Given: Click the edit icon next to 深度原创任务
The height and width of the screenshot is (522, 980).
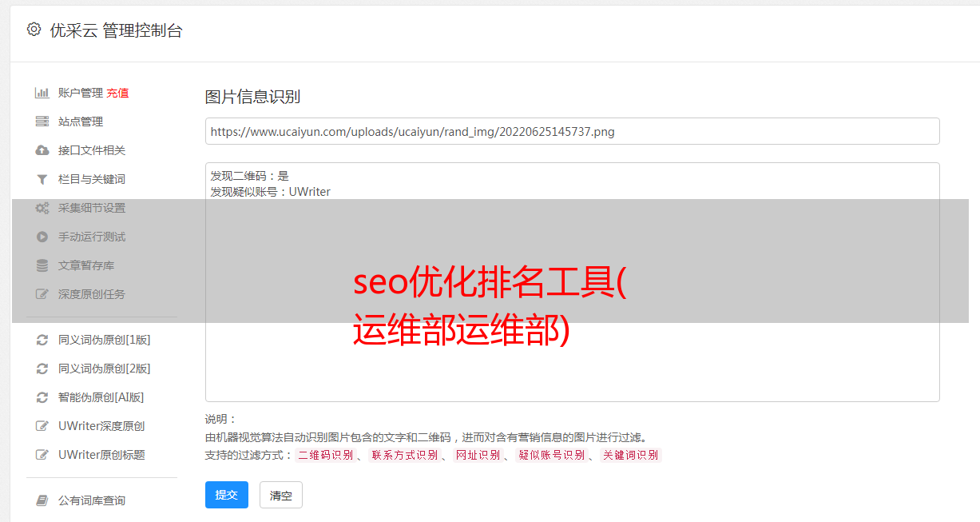Looking at the screenshot, I should 42,294.
